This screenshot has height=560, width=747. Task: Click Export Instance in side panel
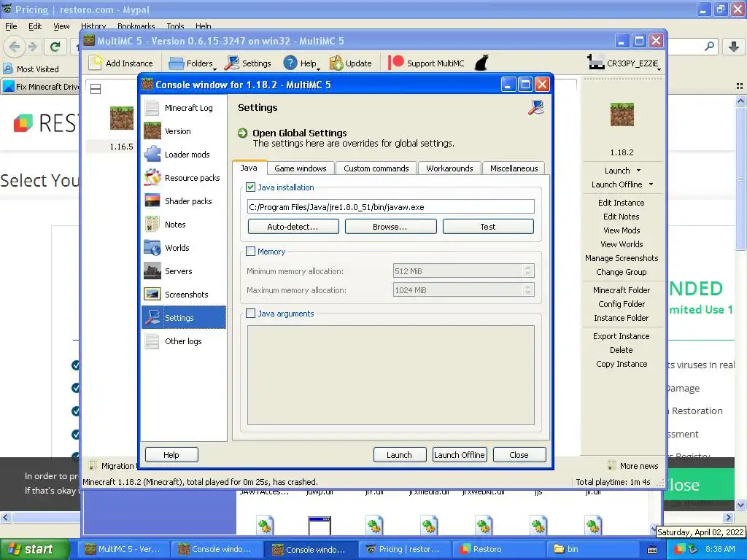[x=622, y=335]
